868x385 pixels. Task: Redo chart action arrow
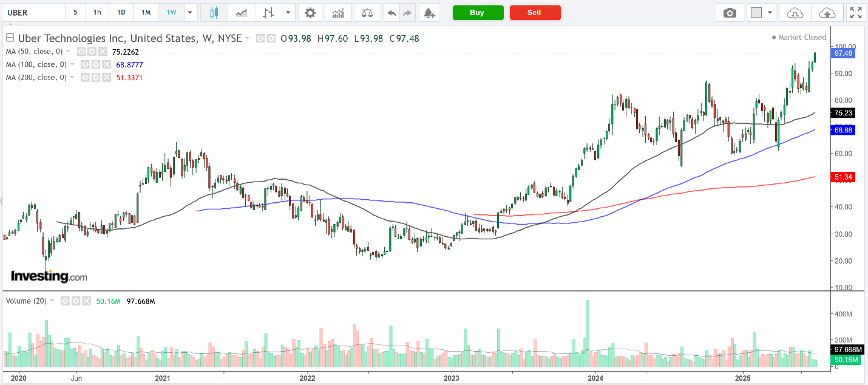point(407,12)
